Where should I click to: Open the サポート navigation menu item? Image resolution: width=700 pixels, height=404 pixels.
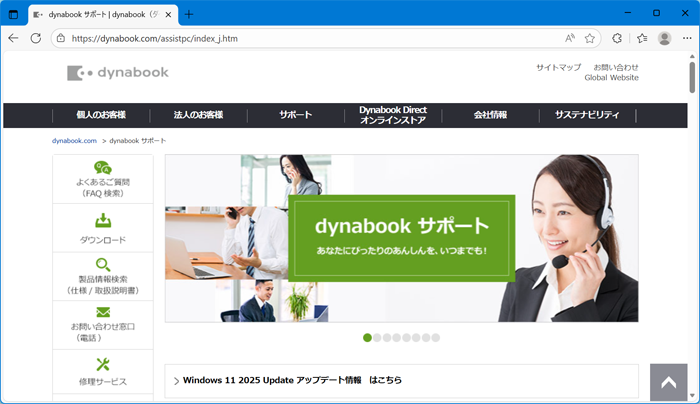[295, 115]
